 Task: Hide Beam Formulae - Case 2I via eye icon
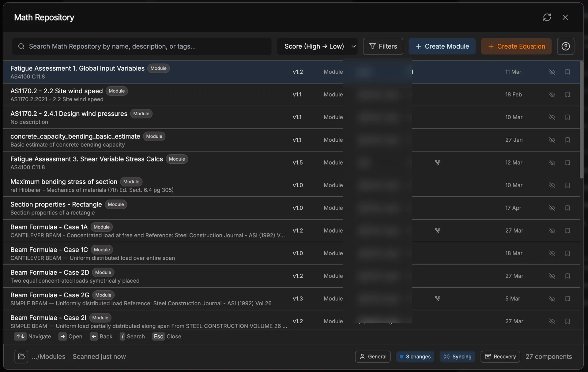552,321
